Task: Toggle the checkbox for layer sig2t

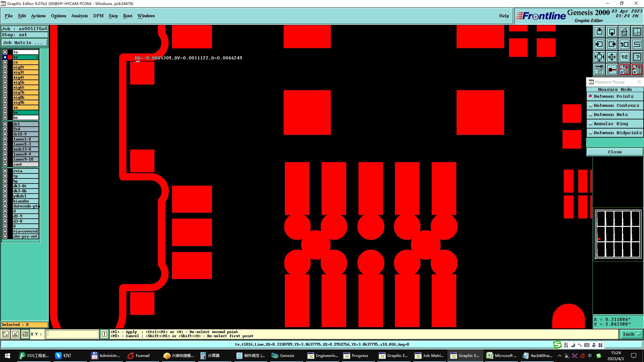Action: [5, 67]
